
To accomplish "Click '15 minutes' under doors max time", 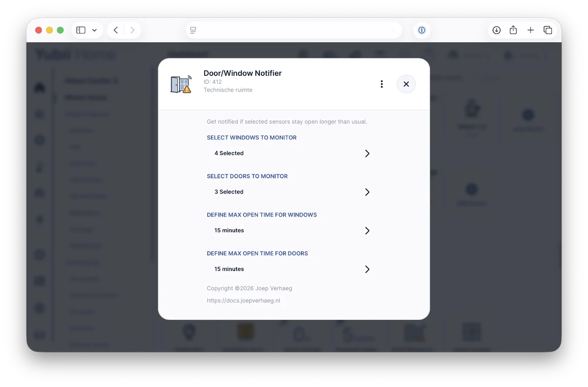I will [x=229, y=269].
